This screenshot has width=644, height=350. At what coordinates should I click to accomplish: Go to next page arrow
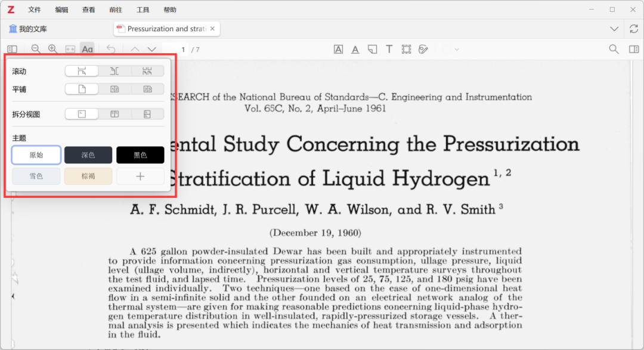click(152, 49)
